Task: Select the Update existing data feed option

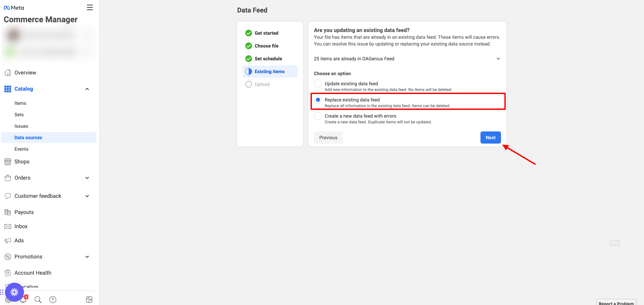Action: tap(318, 84)
